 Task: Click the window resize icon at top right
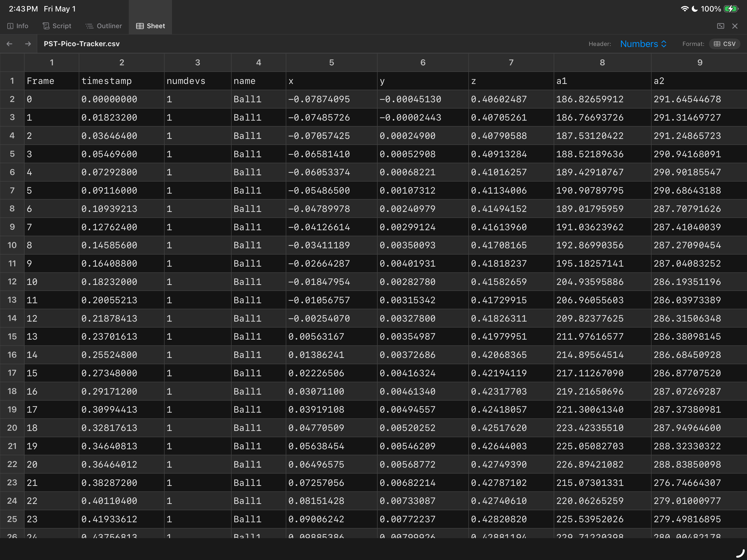(721, 26)
